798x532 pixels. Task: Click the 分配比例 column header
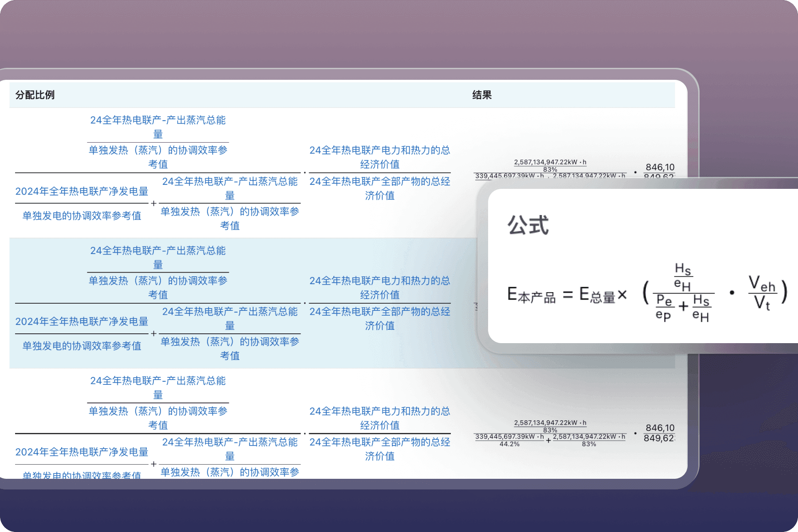pyautogui.click(x=35, y=95)
